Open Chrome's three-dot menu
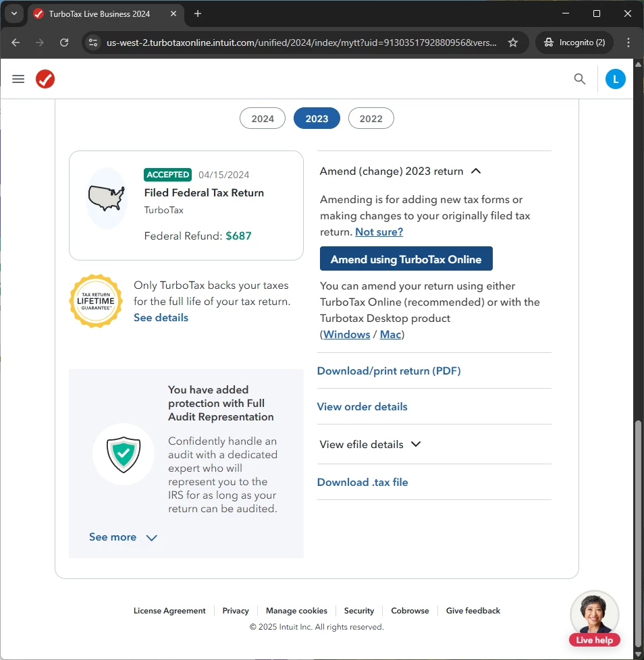Screen dimensions: 644x660 tap(628, 43)
